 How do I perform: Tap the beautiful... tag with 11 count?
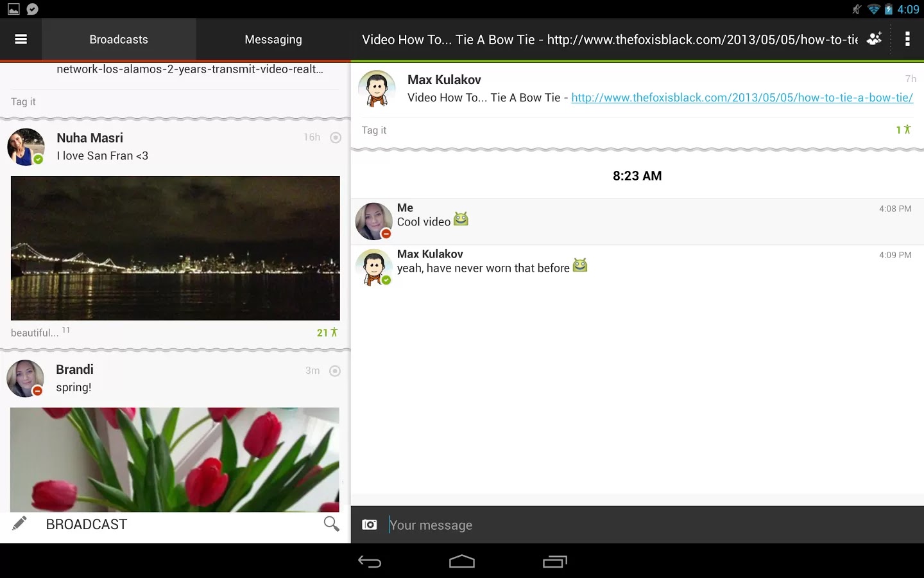(40, 332)
